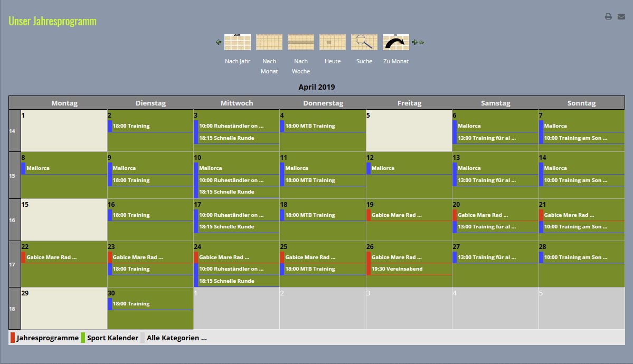Screen dimensions: 633x364
Task: Open the Nach Woche weekly view icon
Action: click(301, 42)
